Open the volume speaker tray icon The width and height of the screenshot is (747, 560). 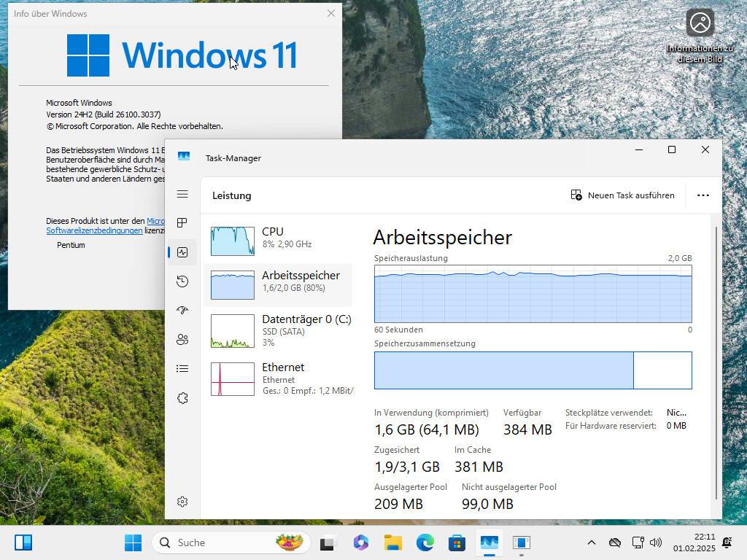click(656, 542)
